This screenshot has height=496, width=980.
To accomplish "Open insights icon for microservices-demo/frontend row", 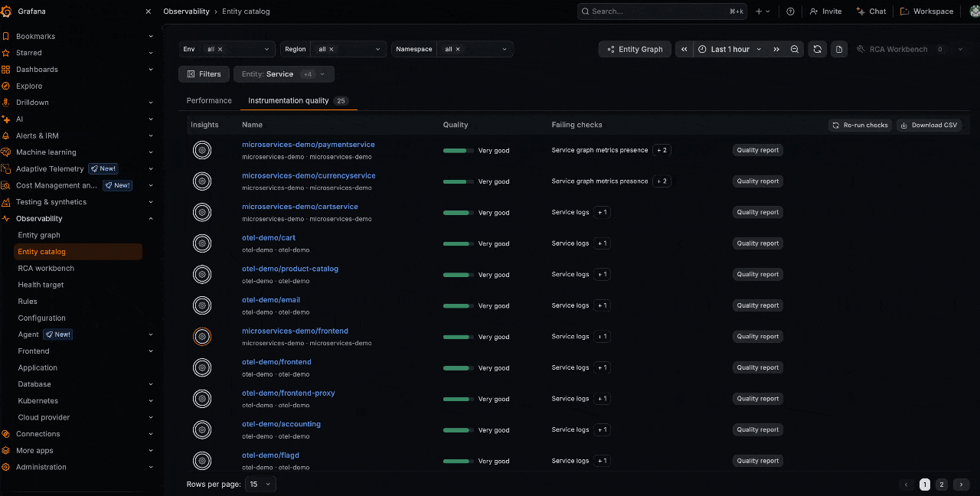I will tap(202, 337).
